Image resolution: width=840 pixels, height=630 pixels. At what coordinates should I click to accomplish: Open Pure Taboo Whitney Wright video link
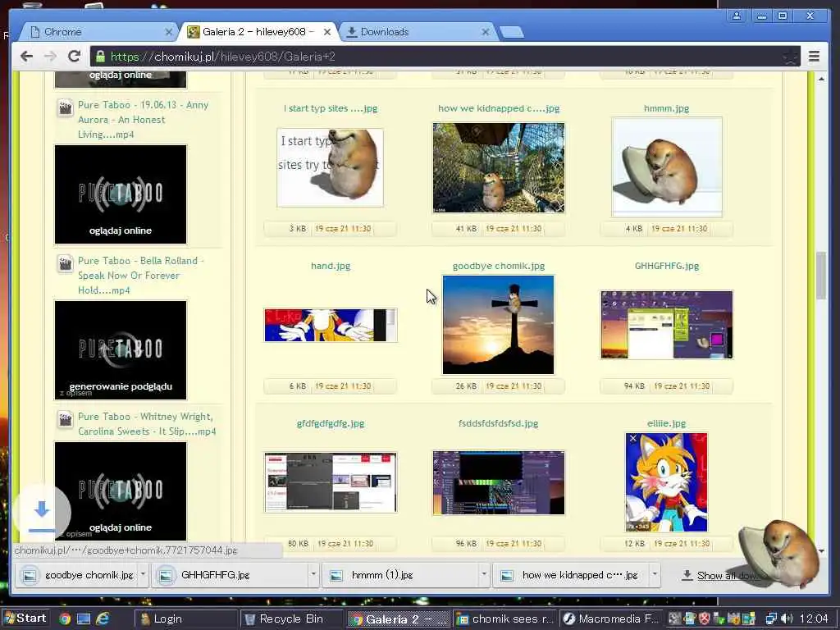[147, 424]
